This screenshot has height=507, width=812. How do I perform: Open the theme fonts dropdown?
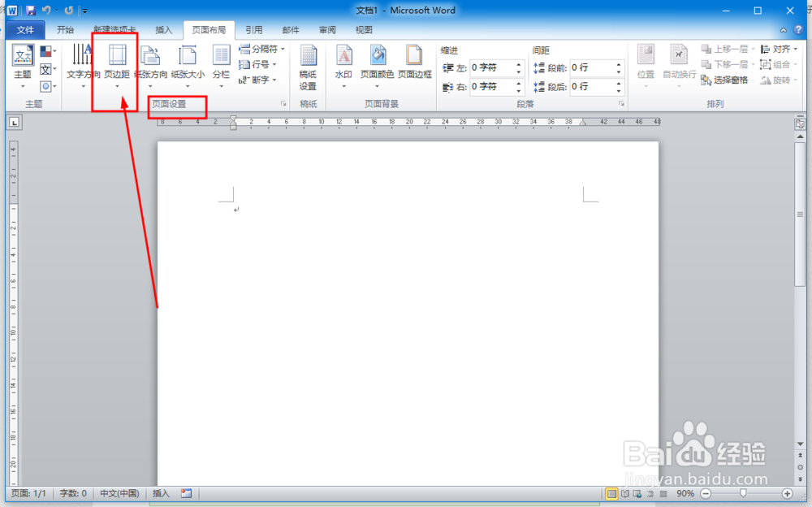[x=48, y=69]
